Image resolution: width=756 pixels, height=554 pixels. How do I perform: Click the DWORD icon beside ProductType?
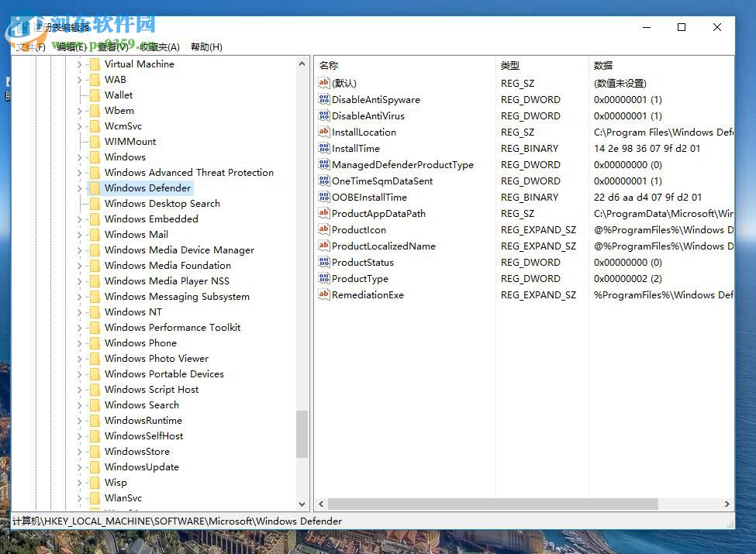(323, 278)
